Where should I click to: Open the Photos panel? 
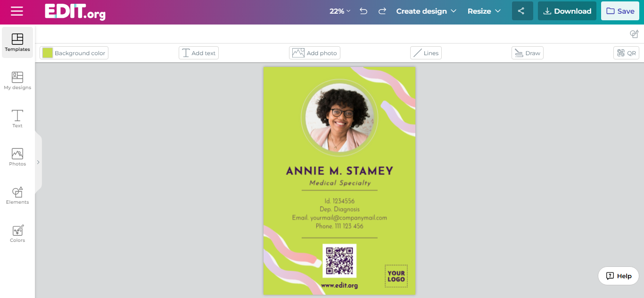(17, 157)
